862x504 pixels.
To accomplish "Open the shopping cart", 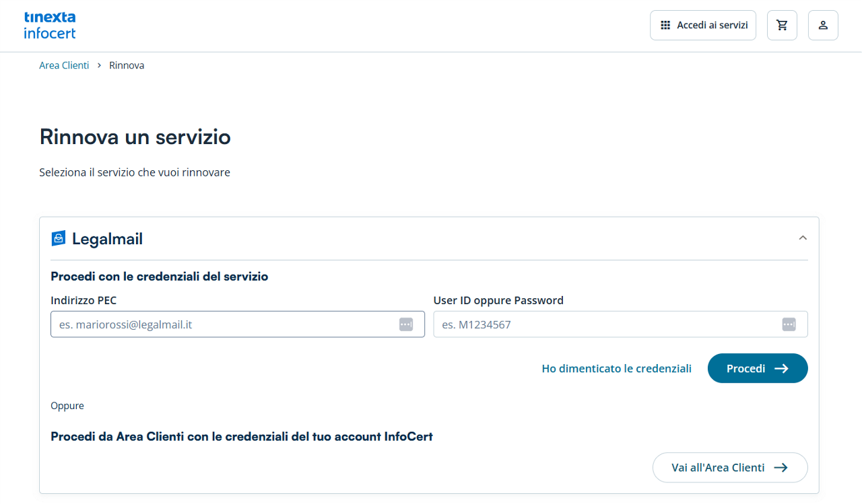I will [782, 26].
